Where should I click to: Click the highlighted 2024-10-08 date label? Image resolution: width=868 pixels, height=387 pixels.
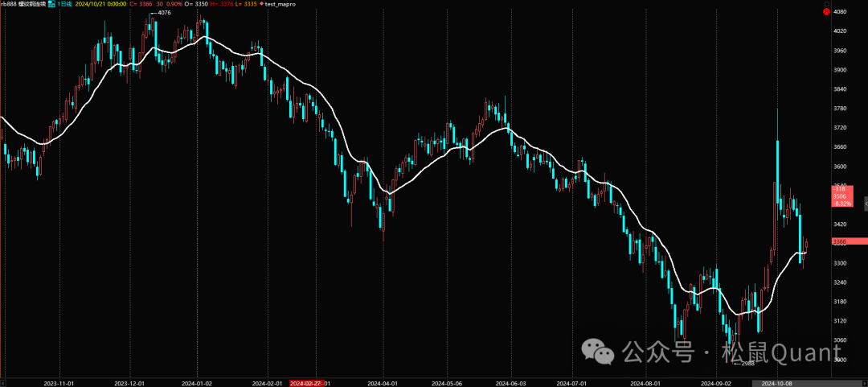coord(777,383)
